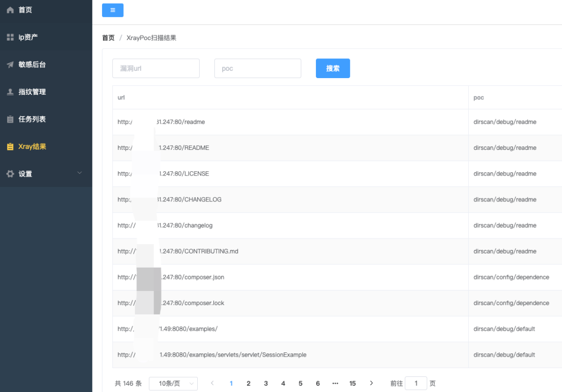Click the 任务列表 clipboard icon

[10, 119]
